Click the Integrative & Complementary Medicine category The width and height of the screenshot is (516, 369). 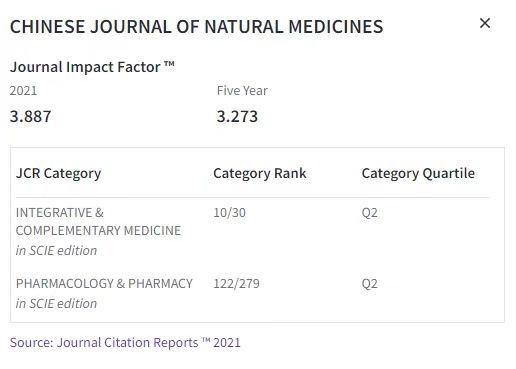[x=98, y=222]
